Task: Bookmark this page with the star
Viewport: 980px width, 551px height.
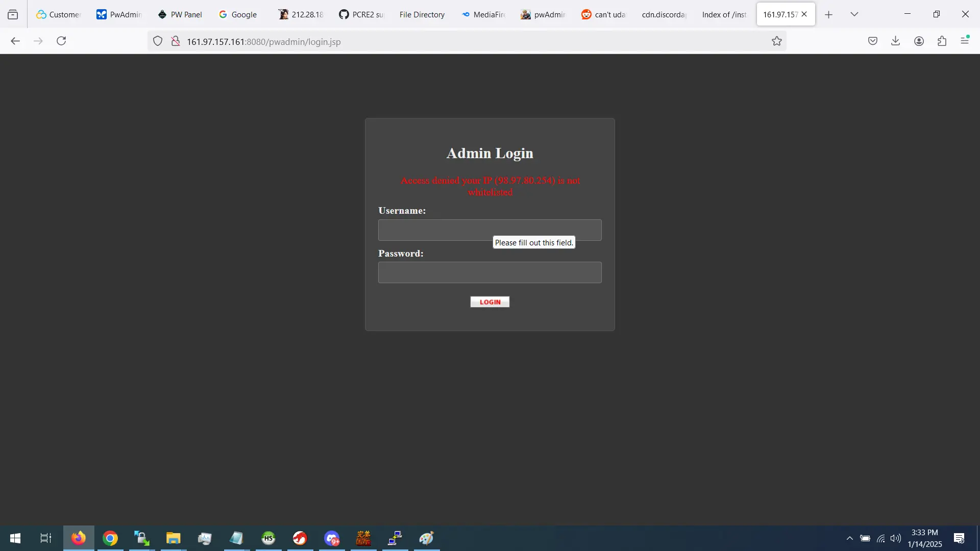Action: pos(777,41)
